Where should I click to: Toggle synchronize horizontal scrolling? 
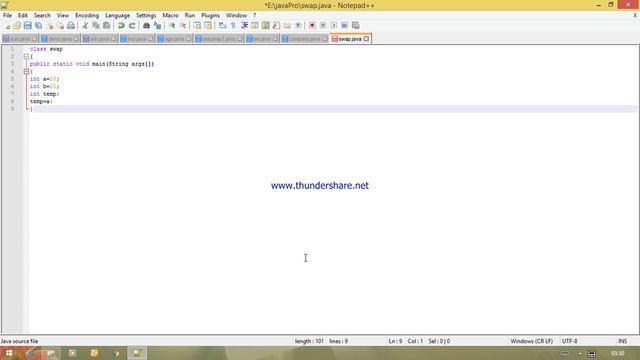point(208,26)
